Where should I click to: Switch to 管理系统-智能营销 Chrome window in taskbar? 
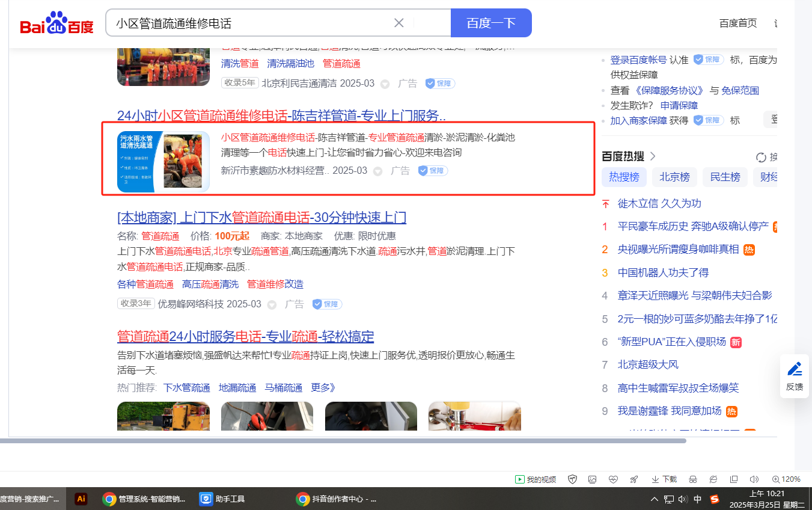(x=144, y=499)
